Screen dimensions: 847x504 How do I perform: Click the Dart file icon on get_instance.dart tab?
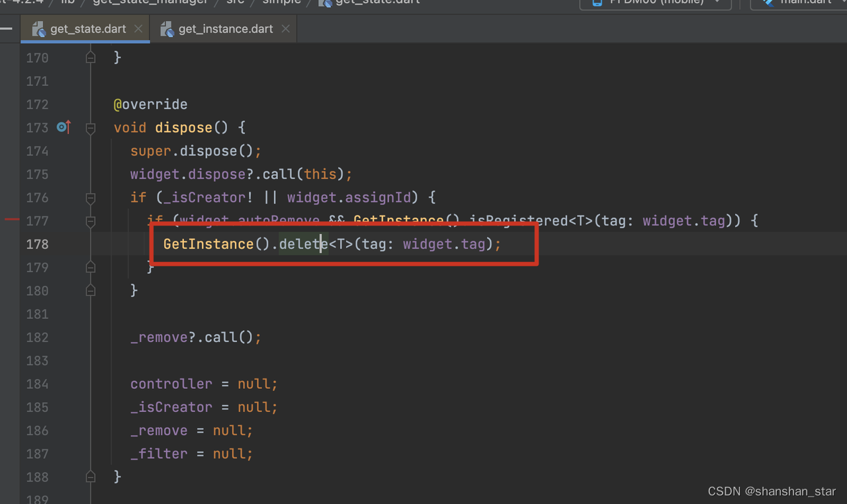click(167, 29)
